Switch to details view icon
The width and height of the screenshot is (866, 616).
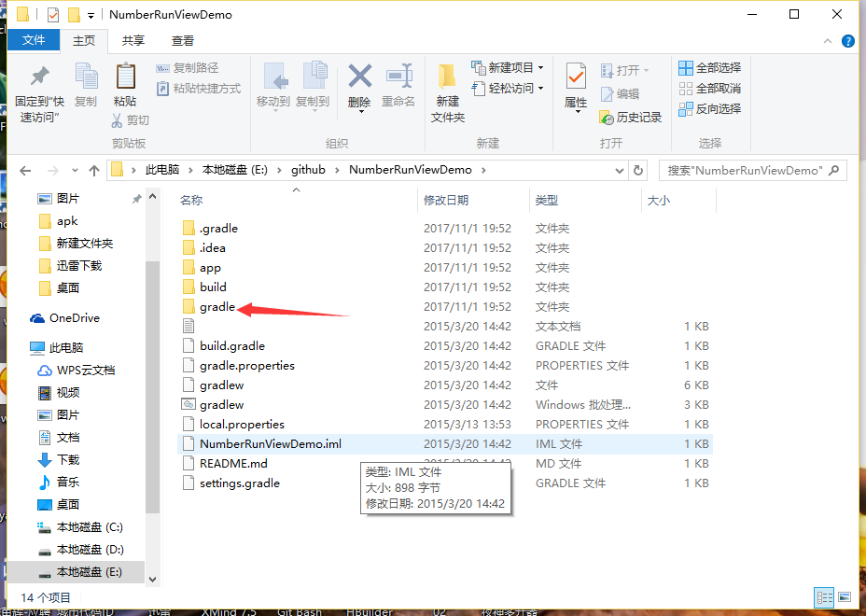coord(824,597)
